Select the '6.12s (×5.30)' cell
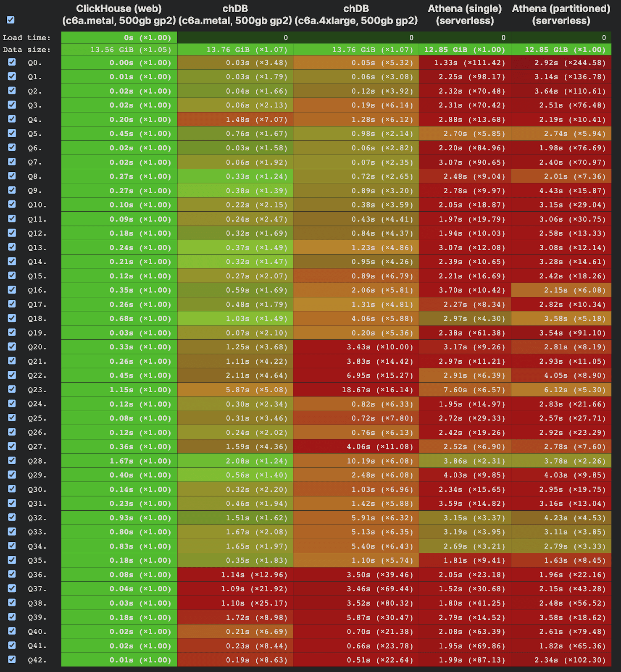621x672 pixels. point(561,390)
